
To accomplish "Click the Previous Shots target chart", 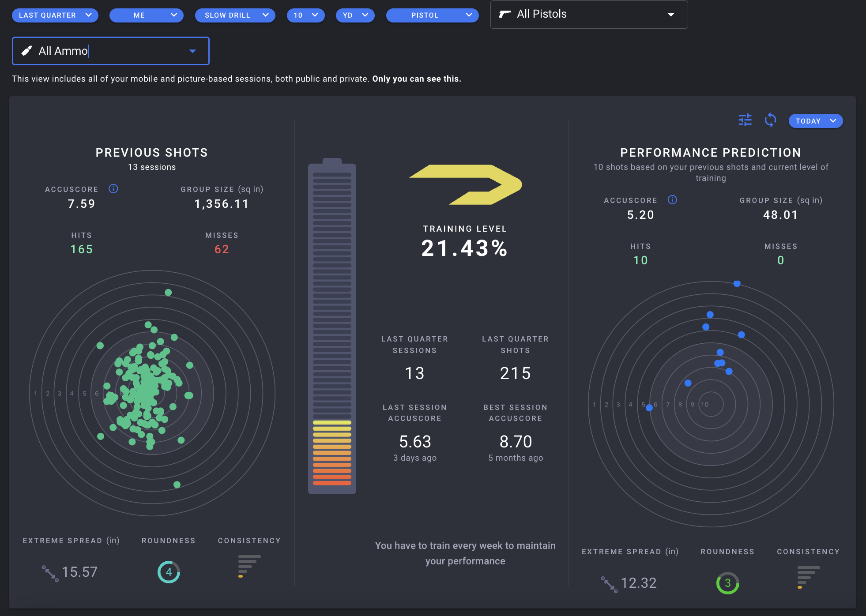I will click(152, 393).
